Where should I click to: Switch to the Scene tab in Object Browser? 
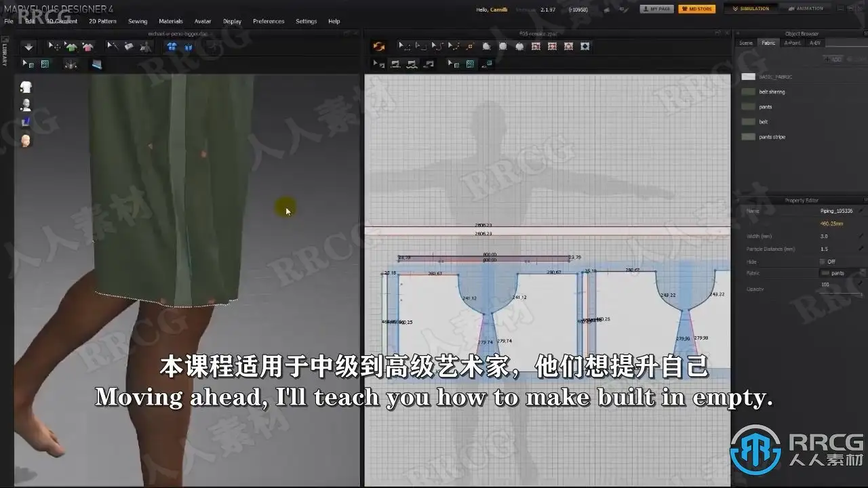coord(746,43)
